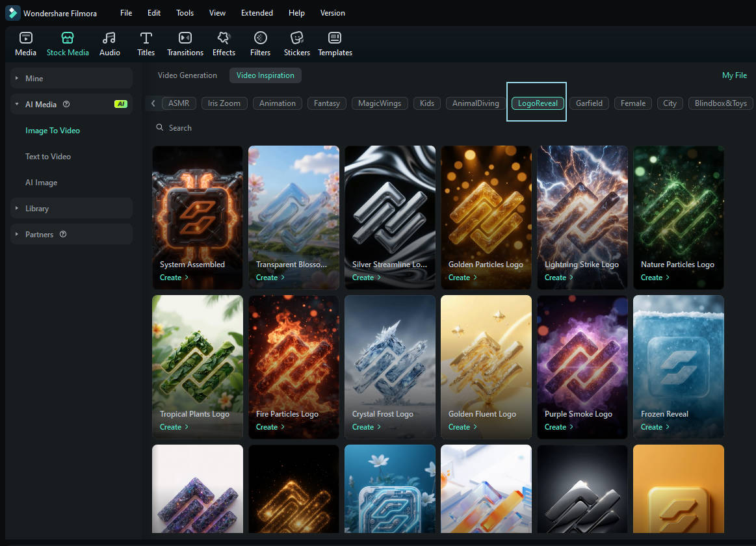The height and width of the screenshot is (546, 756).
Task: Create from Lightning Strike Logo template
Action: (x=559, y=278)
